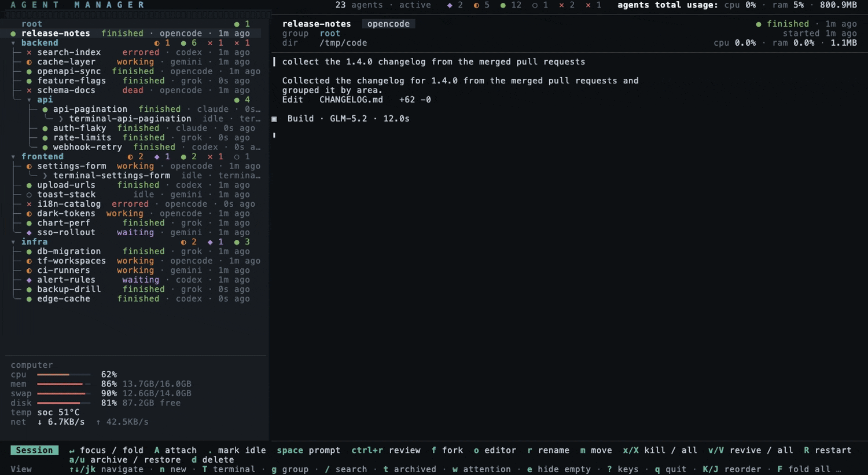868x475 pixels.
Task: Click the n new shortcut
Action: (x=173, y=469)
